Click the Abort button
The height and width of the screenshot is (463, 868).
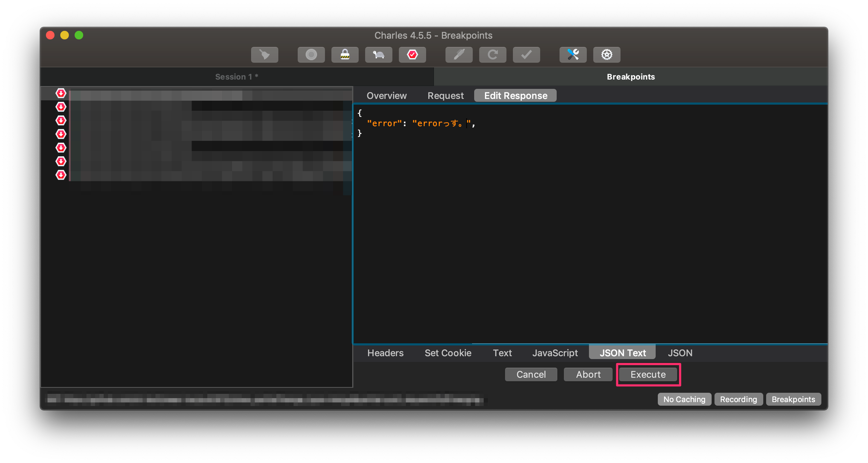click(588, 374)
